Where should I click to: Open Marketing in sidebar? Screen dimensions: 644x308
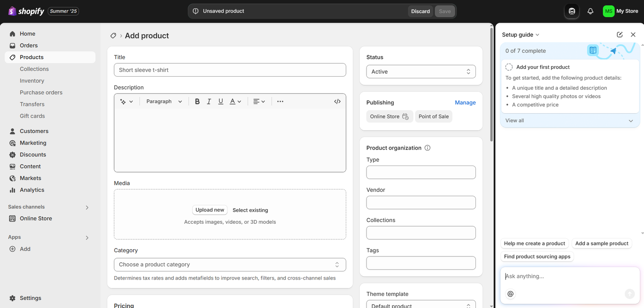[x=50, y=143]
